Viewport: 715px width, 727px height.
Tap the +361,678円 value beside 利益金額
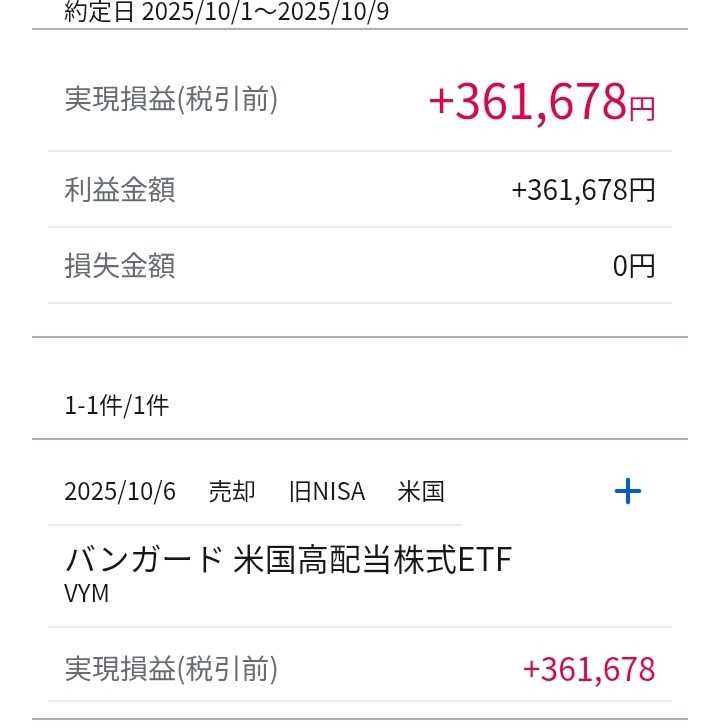pyautogui.click(x=583, y=190)
